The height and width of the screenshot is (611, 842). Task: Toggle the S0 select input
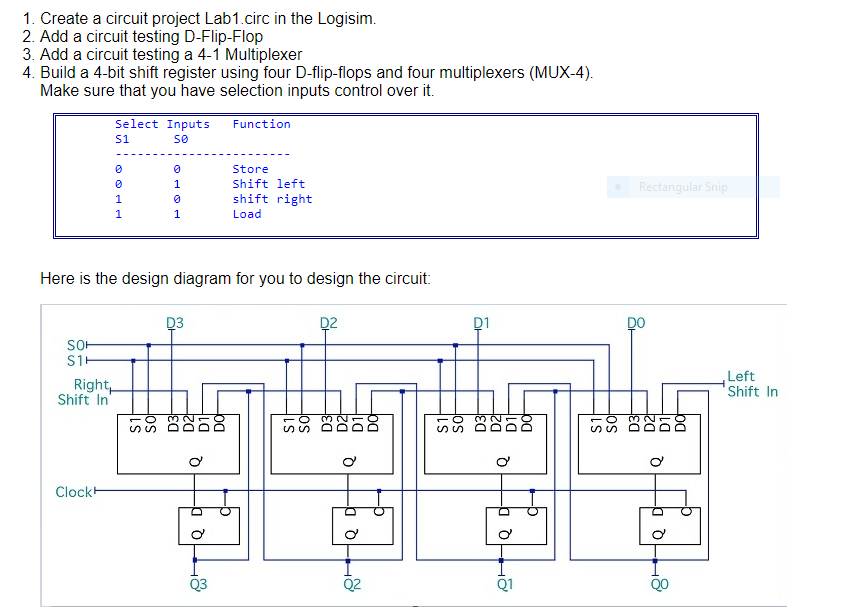(85, 343)
